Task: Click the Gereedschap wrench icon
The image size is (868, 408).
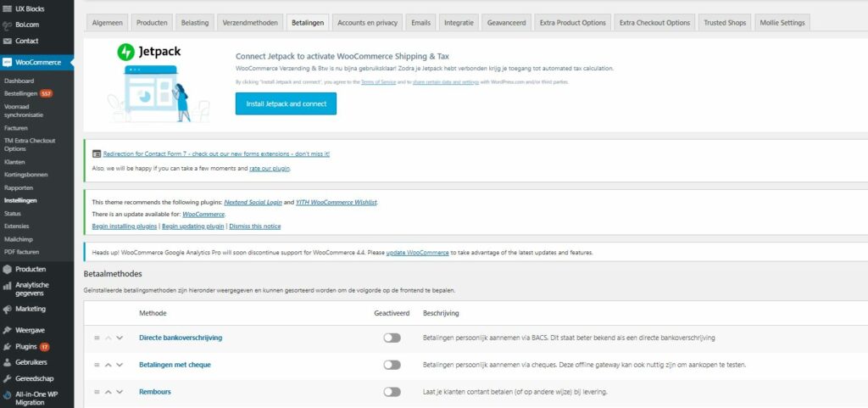Action: tap(7, 378)
